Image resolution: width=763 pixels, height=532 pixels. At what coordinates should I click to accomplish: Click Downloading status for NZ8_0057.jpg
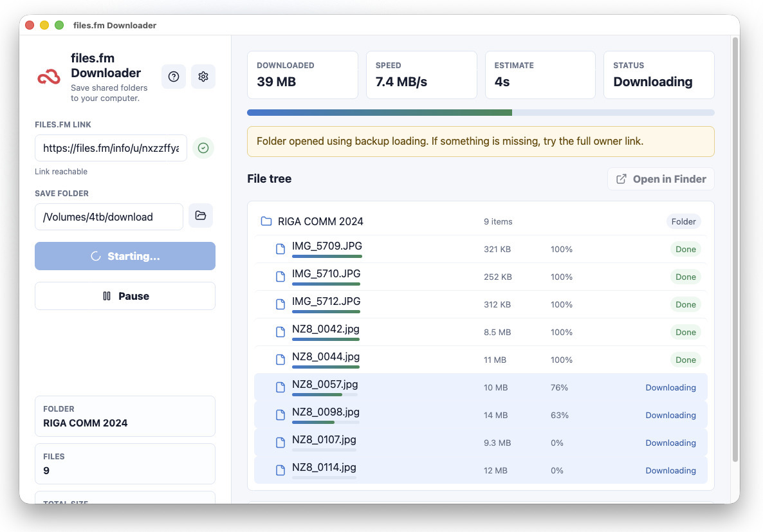[x=670, y=387]
